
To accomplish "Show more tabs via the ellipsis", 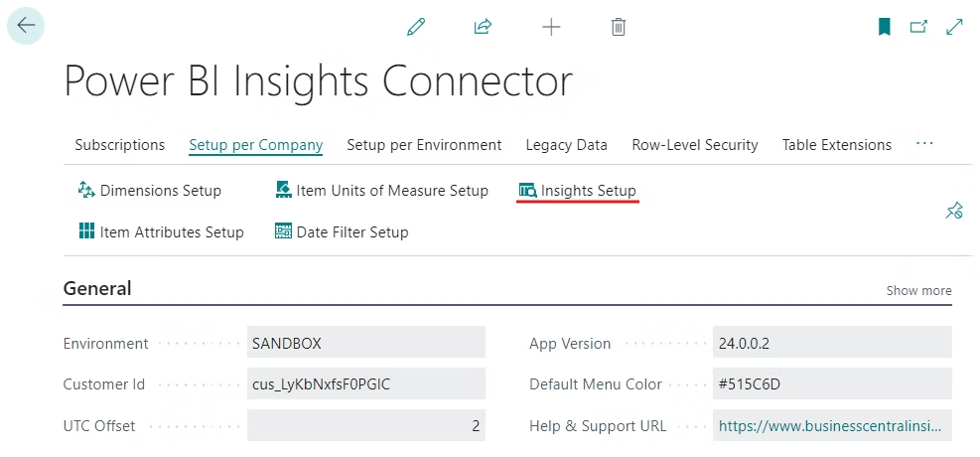I will point(924,144).
